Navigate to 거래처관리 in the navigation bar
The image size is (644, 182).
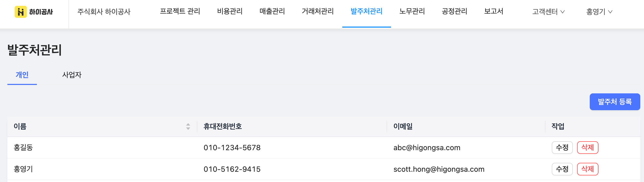pos(318,11)
